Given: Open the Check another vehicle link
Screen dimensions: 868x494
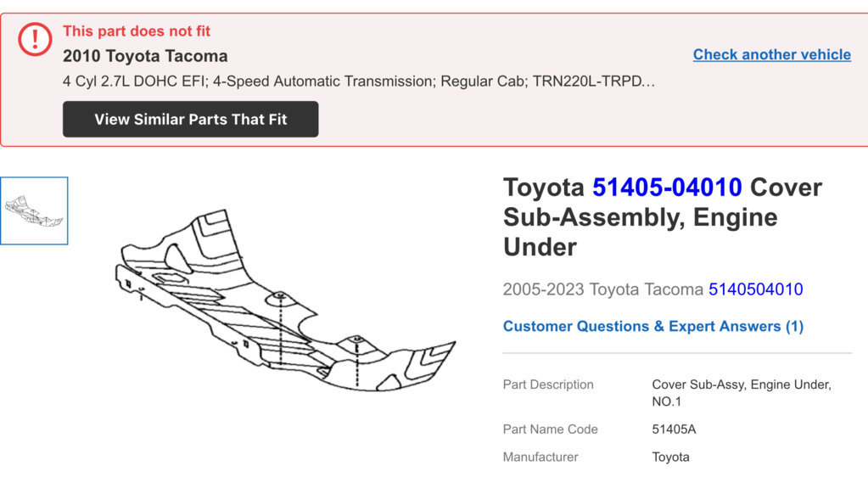Looking at the screenshot, I should coord(771,54).
